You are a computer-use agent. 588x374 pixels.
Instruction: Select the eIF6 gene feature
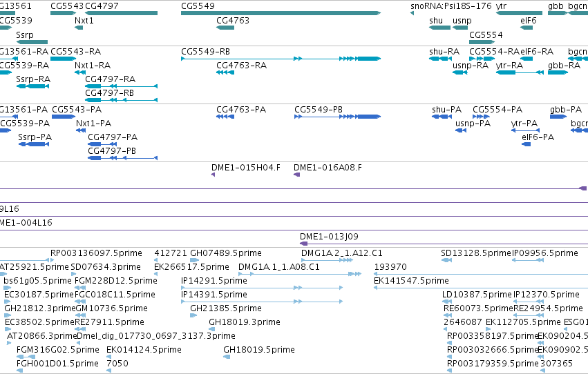click(527, 28)
